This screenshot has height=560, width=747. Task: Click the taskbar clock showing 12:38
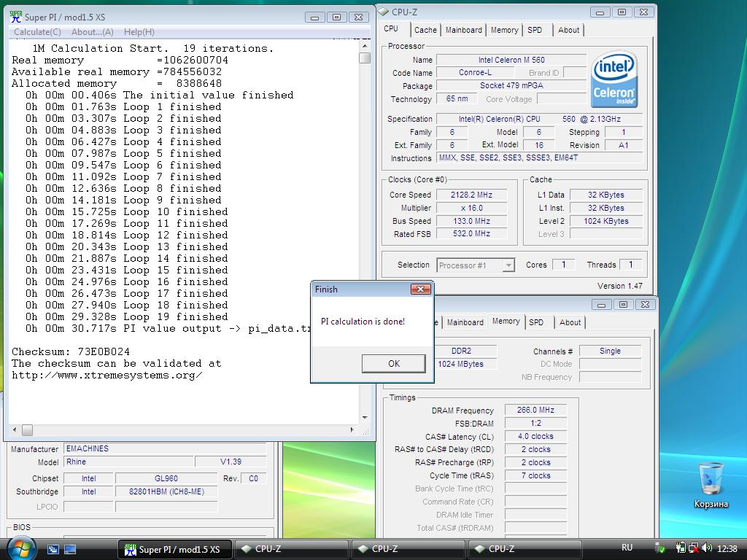(x=727, y=548)
